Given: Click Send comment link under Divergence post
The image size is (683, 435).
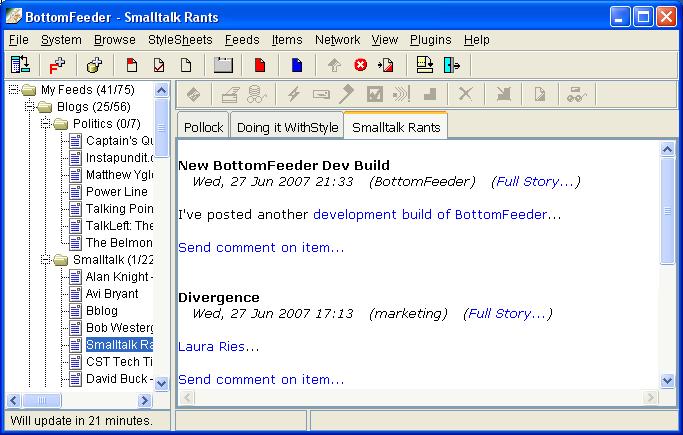Looking at the screenshot, I should coord(261,380).
